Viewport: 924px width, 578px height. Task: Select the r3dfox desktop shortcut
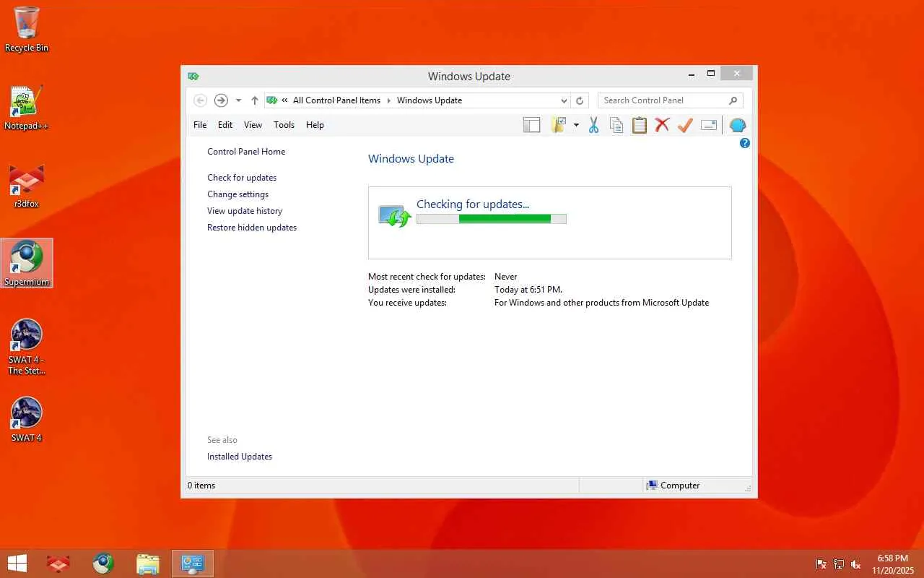pyautogui.click(x=27, y=186)
